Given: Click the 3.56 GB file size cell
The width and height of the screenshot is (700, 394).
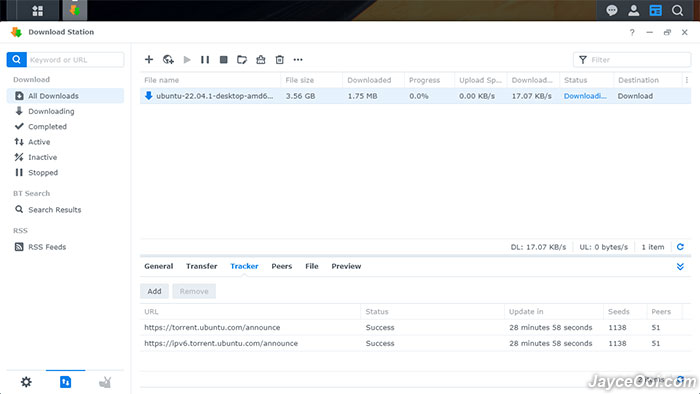Looking at the screenshot, I should point(300,96).
